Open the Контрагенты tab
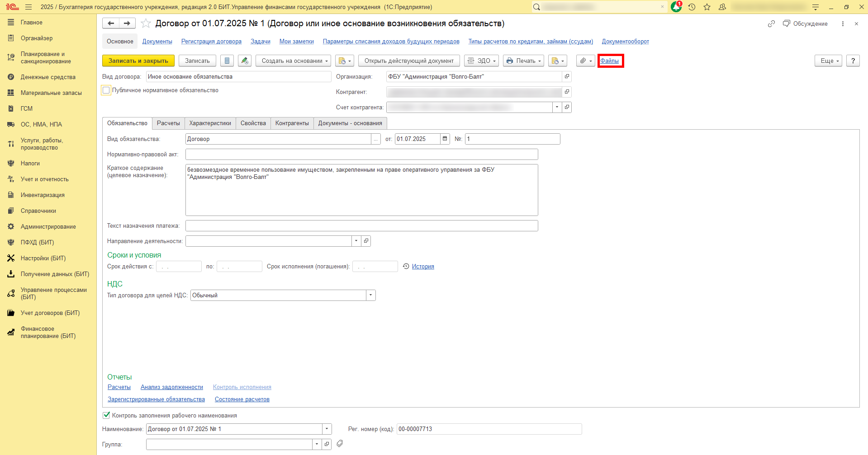Viewport: 868px width, 455px height. [292, 123]
